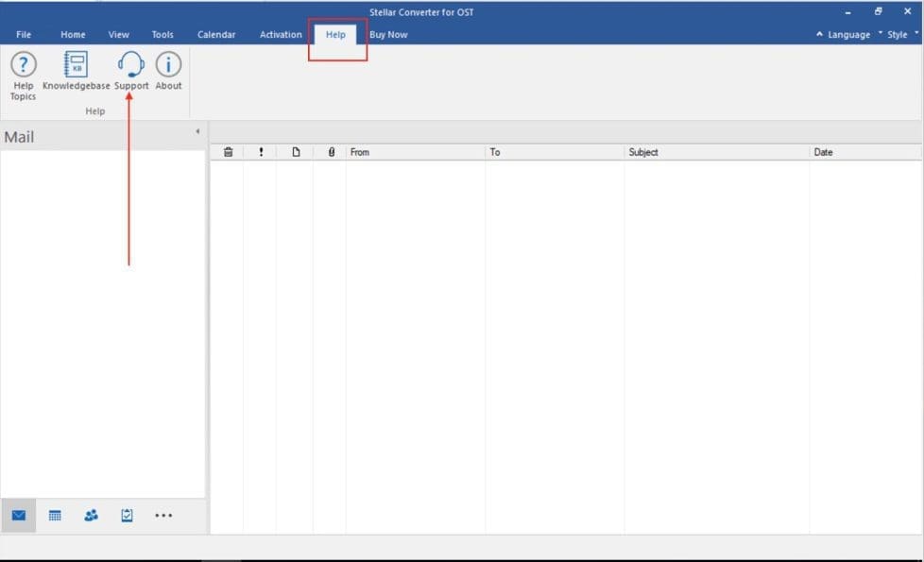Screen dimensions: 924x562
Task: Switch to Calendar view in bottom bar
Action: click(x=55, y=515)
